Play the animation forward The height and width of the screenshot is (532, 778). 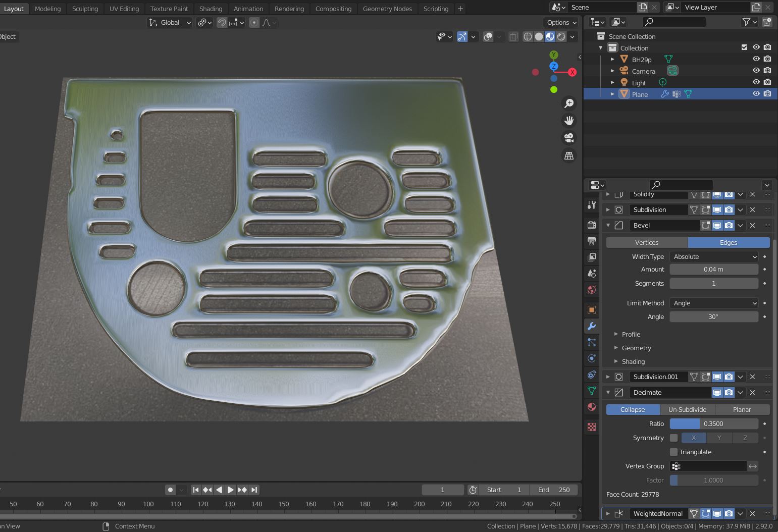230,490
